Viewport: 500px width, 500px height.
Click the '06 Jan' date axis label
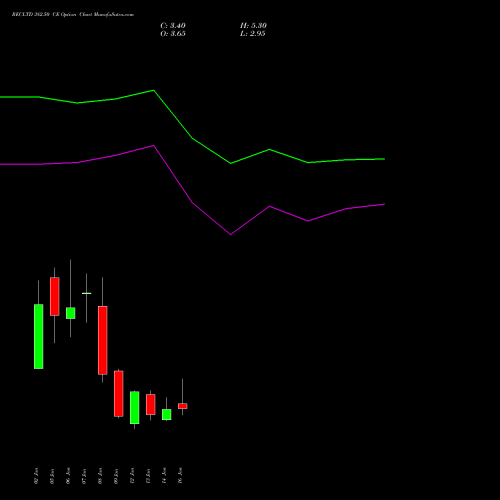tap(68, 476)
